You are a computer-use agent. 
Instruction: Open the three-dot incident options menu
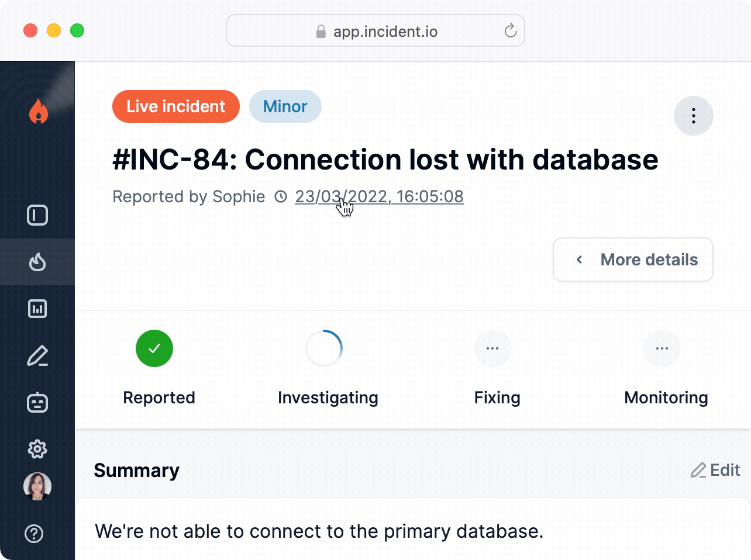tap(693, 116)
